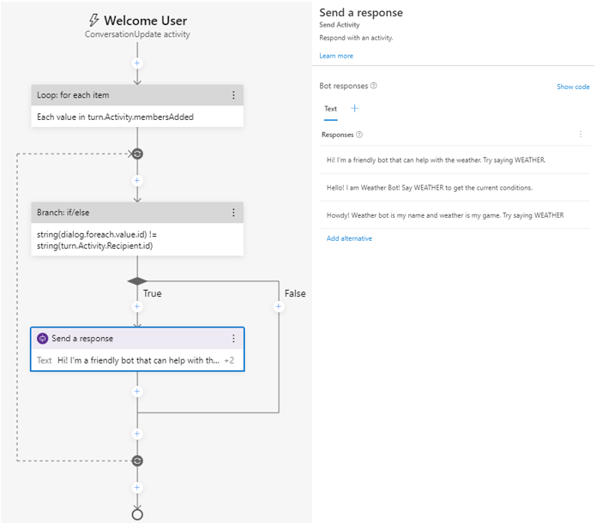
Task: Click the loop start circle icon
Action: (137, 154)
